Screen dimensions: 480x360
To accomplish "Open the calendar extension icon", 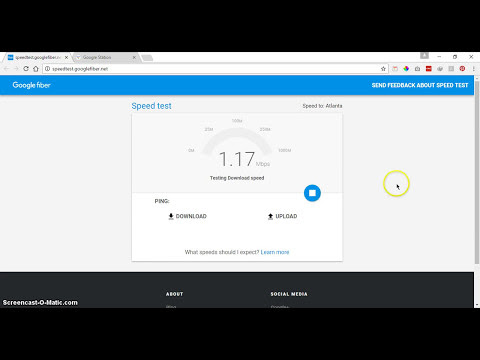I will (395, 69).
